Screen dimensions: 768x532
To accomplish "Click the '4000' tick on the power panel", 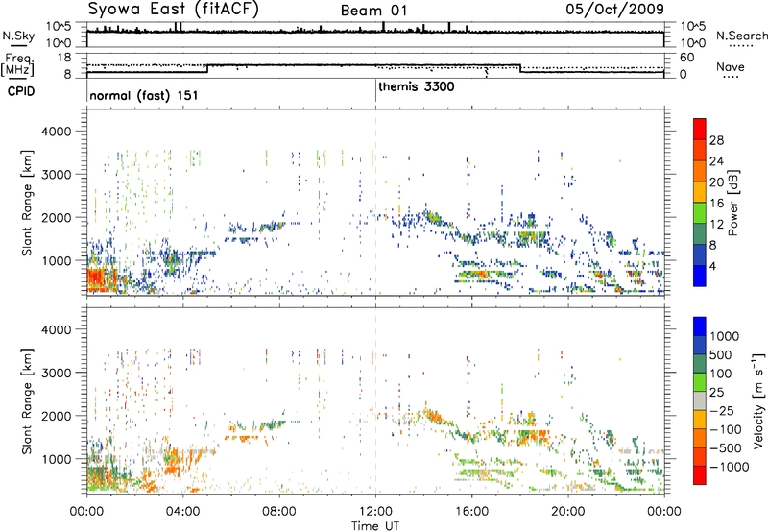I will tap(56, 132).
